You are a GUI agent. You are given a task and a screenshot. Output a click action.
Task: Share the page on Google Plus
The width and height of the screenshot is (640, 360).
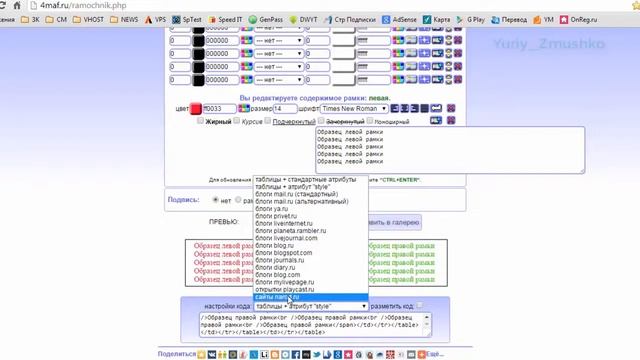(x=338, y=354)
